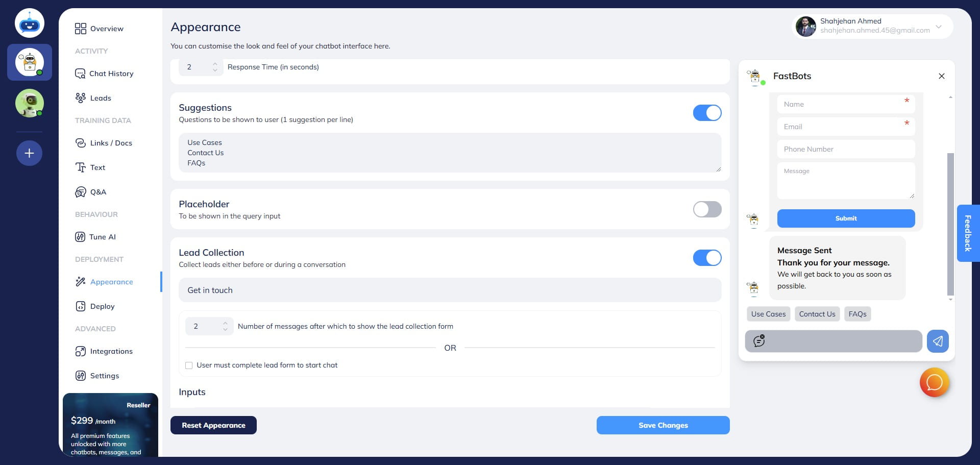
Task: Open the Integrations page icon
Action: click(80, 351)
